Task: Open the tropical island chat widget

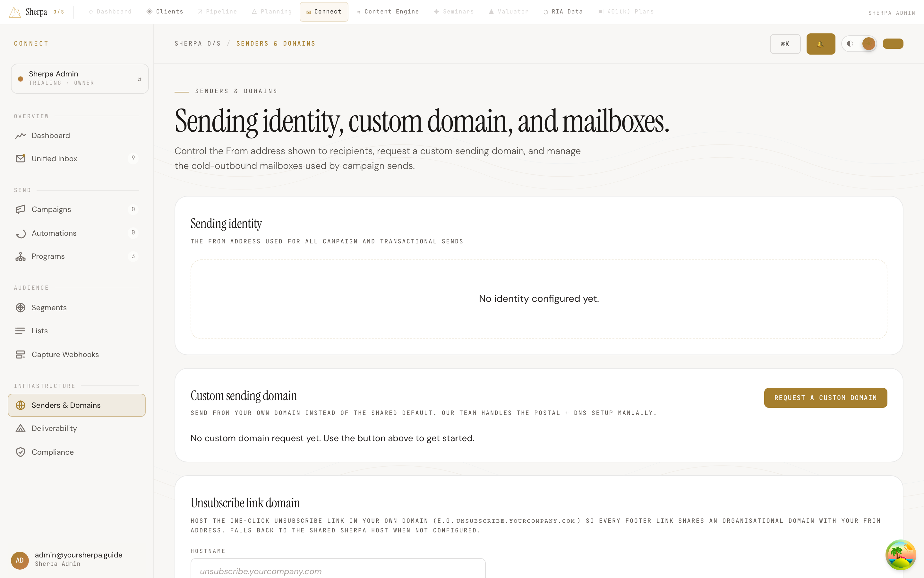Action: click(901, 555)
